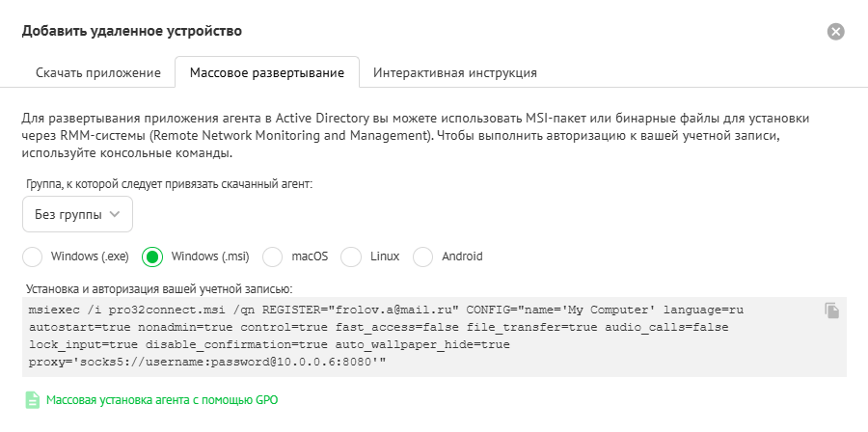Click the Добавить удаленное устройство dialog title

pyautogui.click(x=132, y=31)
